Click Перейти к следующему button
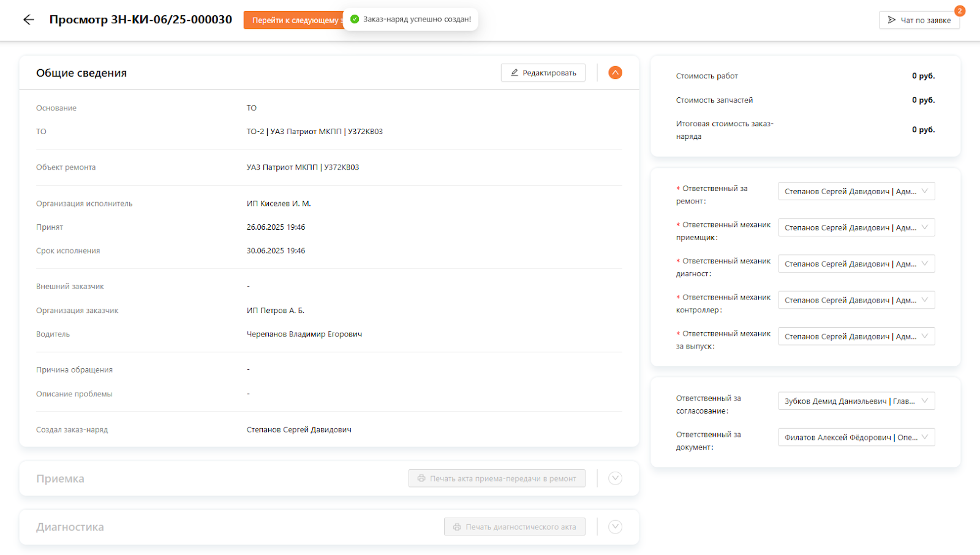 click(293, 20)
